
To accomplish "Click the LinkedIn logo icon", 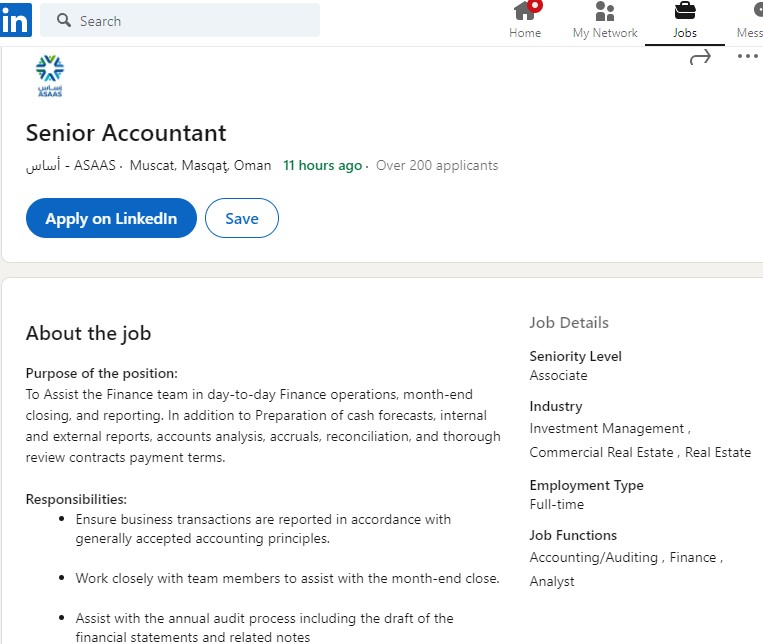I will (x=16, y=20).
